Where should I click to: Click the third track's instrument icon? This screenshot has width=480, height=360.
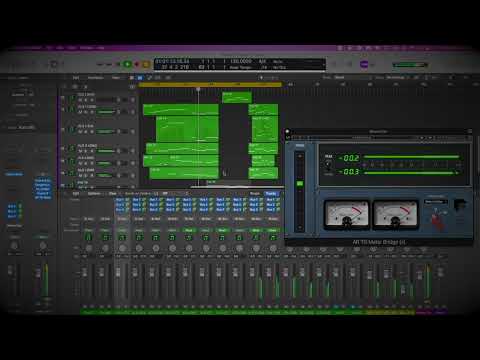point(71,129)
